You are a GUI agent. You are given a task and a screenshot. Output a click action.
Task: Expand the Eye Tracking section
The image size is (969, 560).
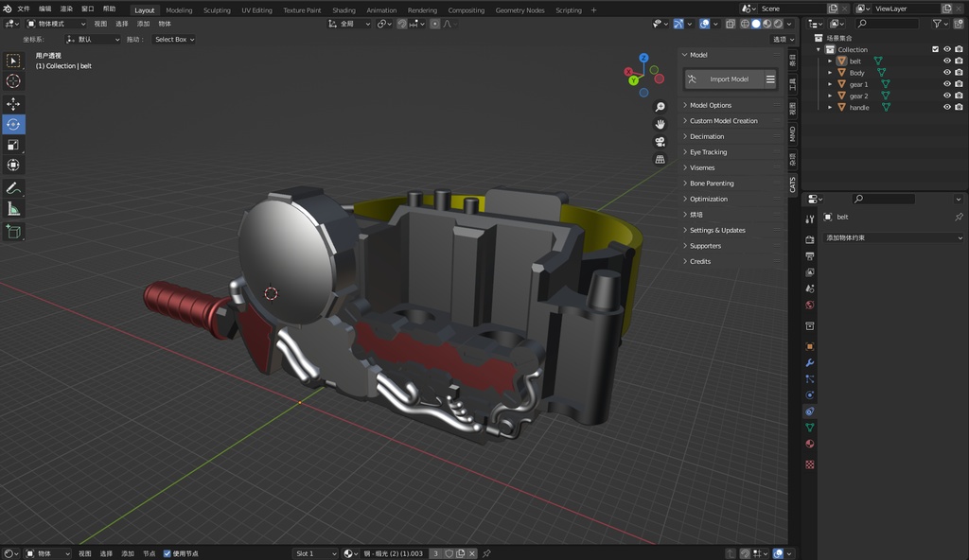[x=708, y=151]
